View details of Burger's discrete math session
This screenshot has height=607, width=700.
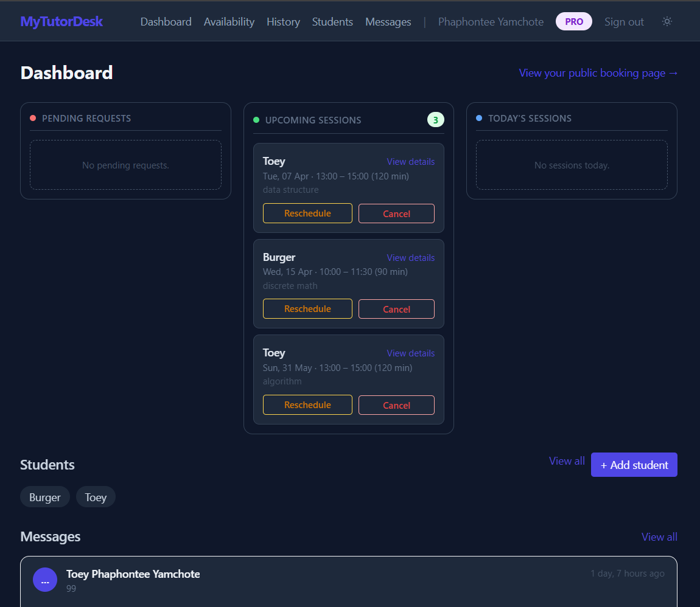coord(411,257)
